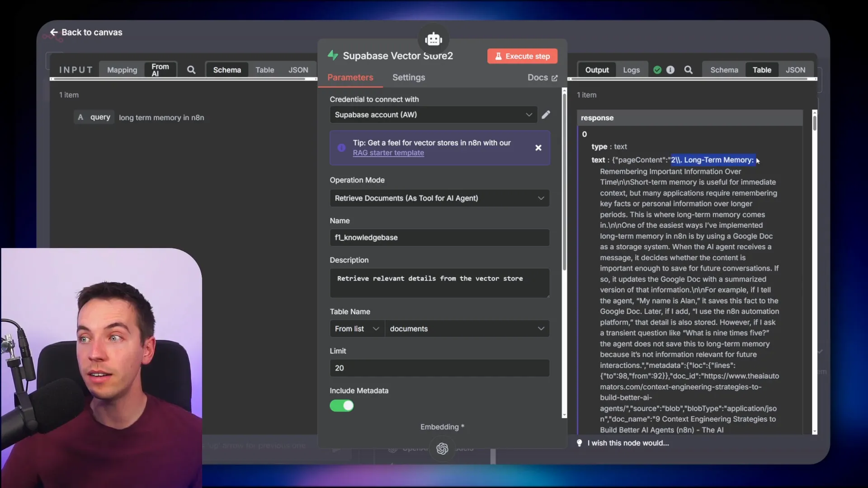Edit credential with pencil icon
The height and width of the screenshot is (488, 868).
[546, 114]
